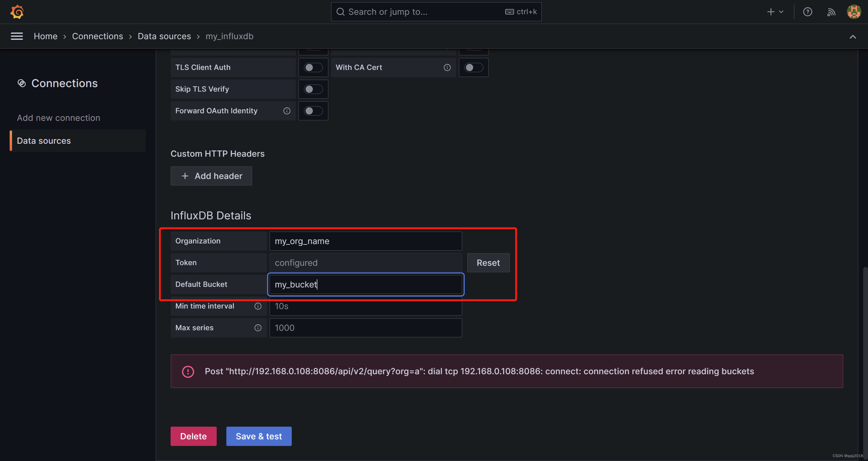Go to Data sources breadcrumb
This screenshot has height=461, width=868.
[x=164, y=36]
